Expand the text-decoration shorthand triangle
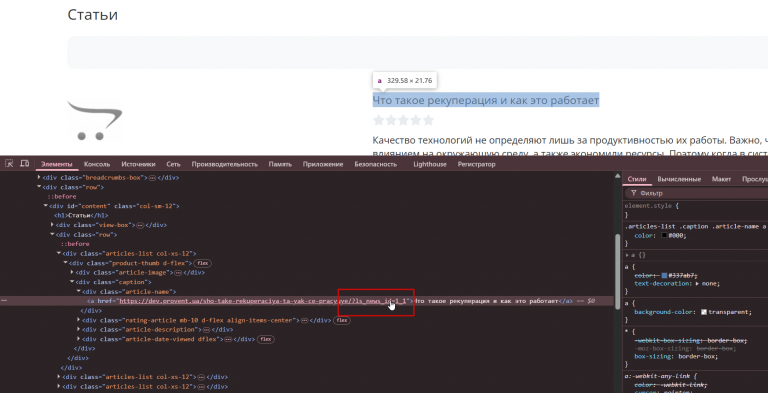Viewport: 768px width, 393px height. click(x=697, y=283)
